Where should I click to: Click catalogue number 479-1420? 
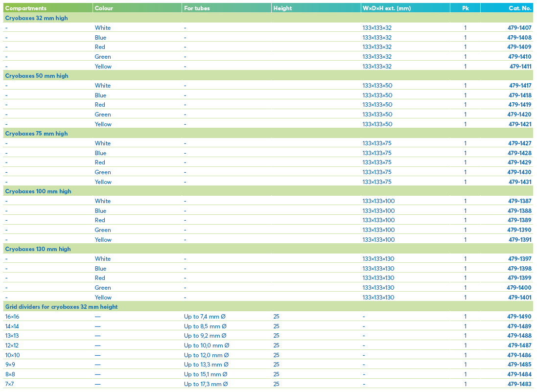519,115
